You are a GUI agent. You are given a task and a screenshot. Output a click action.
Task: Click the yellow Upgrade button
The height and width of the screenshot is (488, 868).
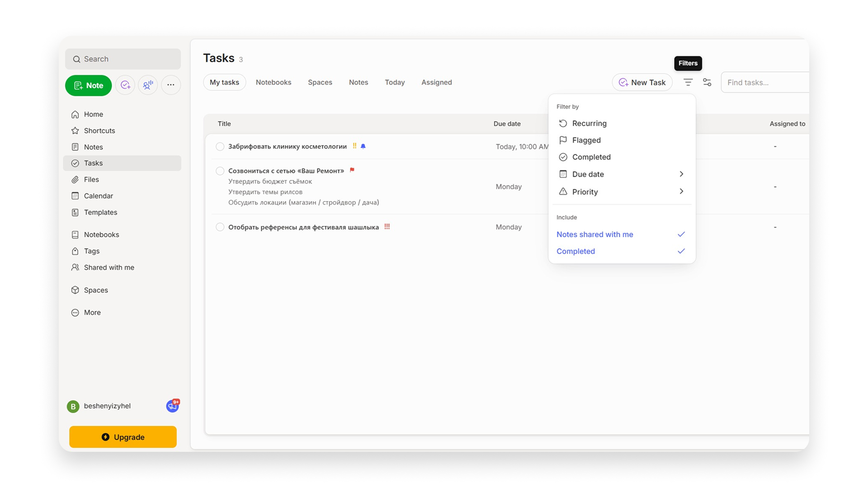[x=123, y=437]
